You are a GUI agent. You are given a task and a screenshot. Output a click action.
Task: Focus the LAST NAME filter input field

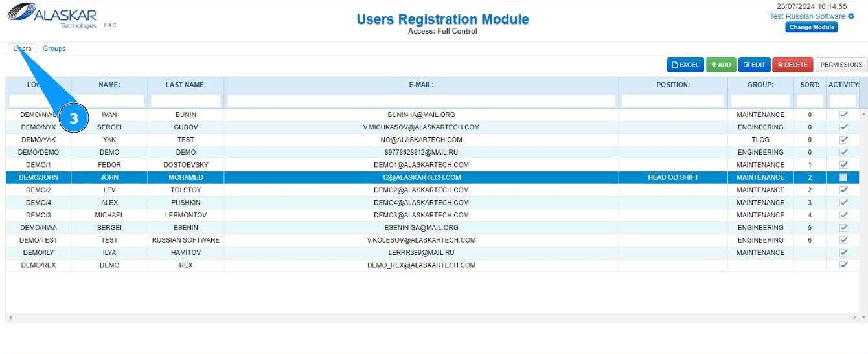186,101
